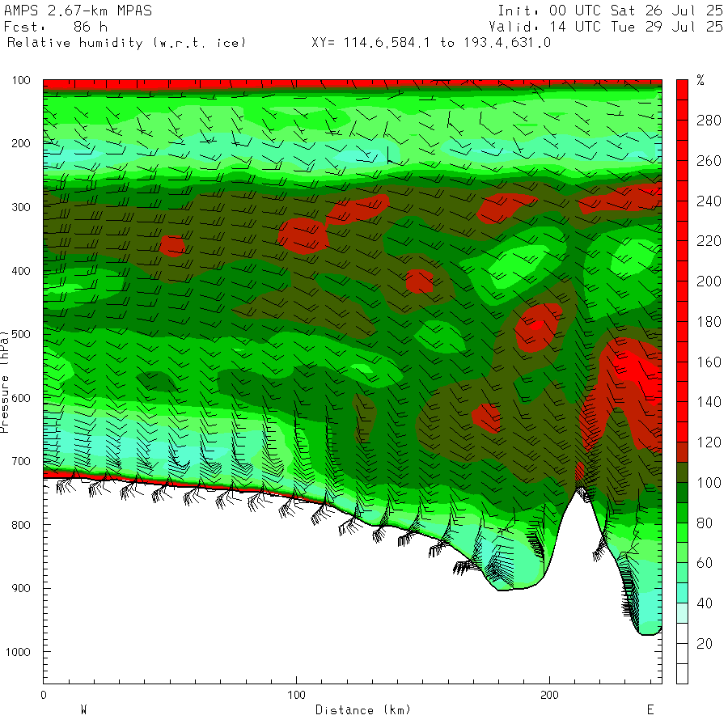Click the 160 colorbar label

(709, 362)
